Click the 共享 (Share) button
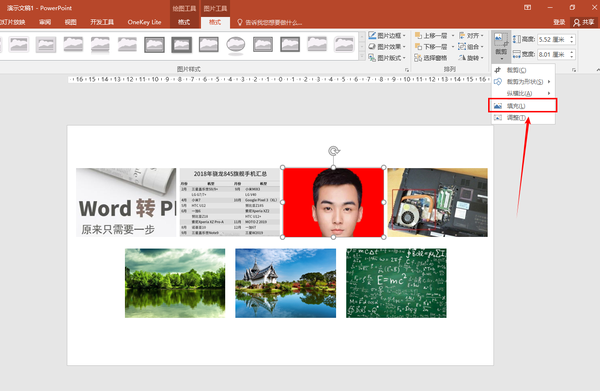600x391 pixels. tap(584, 23)
